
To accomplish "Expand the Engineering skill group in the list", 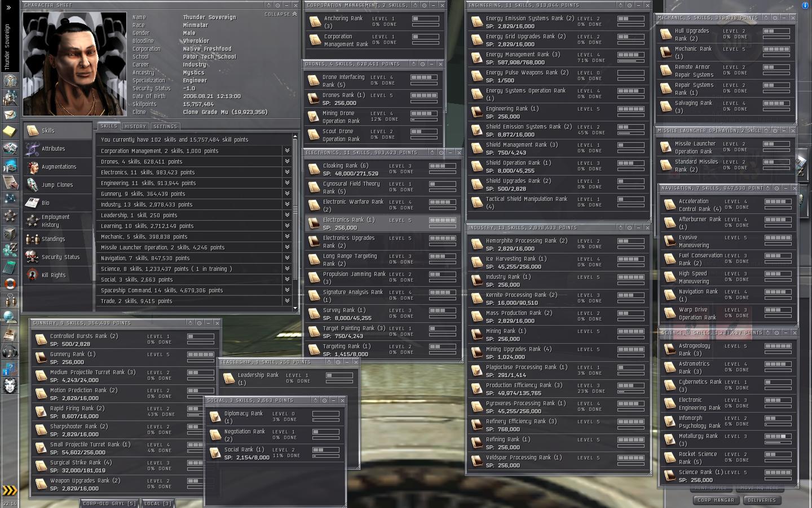I will tap(287, 183).
